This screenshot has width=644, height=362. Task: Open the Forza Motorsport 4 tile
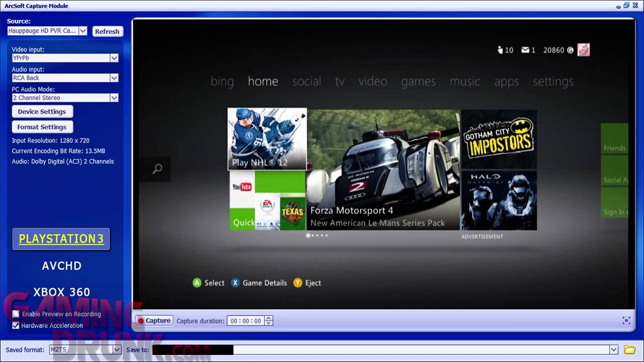click(383, 170)
